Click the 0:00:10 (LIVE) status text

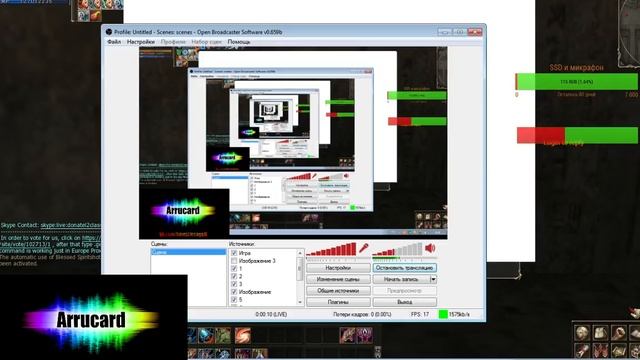coord(271,314)
